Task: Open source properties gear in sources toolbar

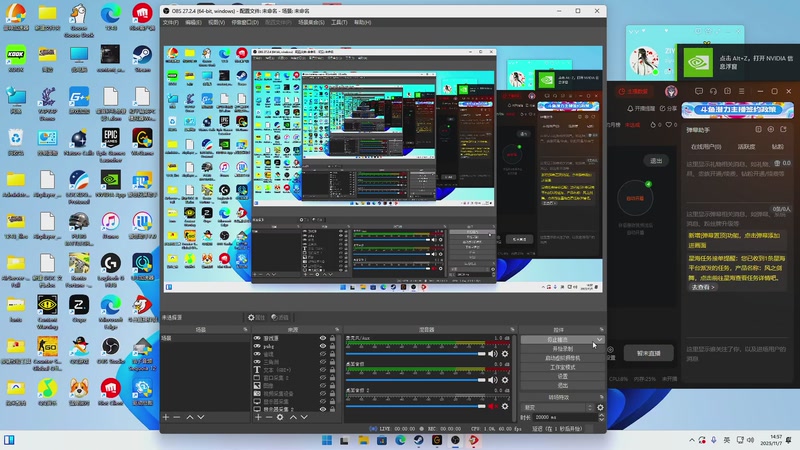Action: tap(280, 417)
